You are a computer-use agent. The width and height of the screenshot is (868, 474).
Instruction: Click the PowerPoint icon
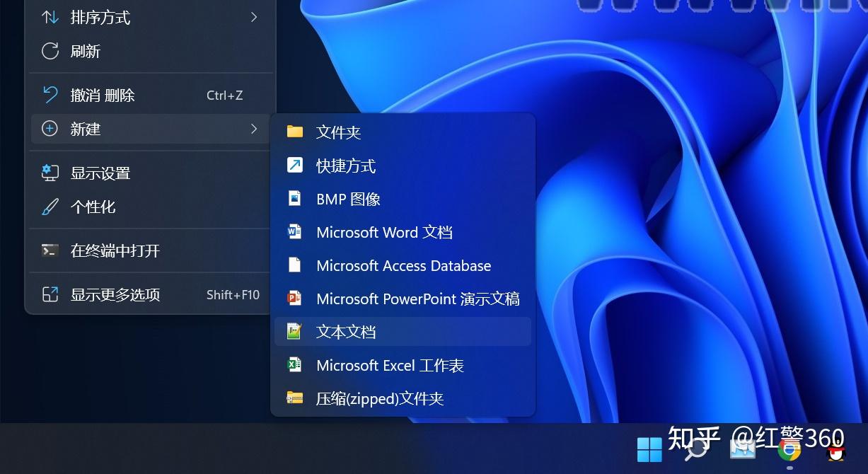tap(294, 298)
